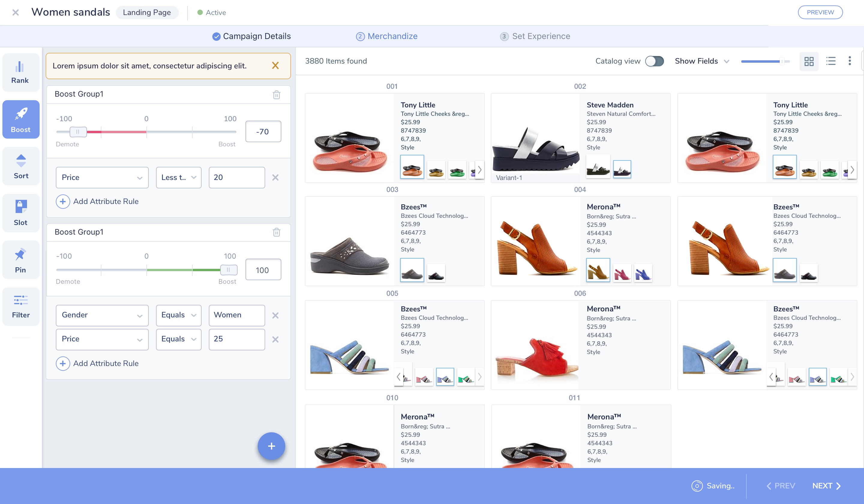Image resolution: width=864 pixels, height=504 pixels.
Task: Click the thumbnail size zoom slider
Action: click(x=765, y=61)
